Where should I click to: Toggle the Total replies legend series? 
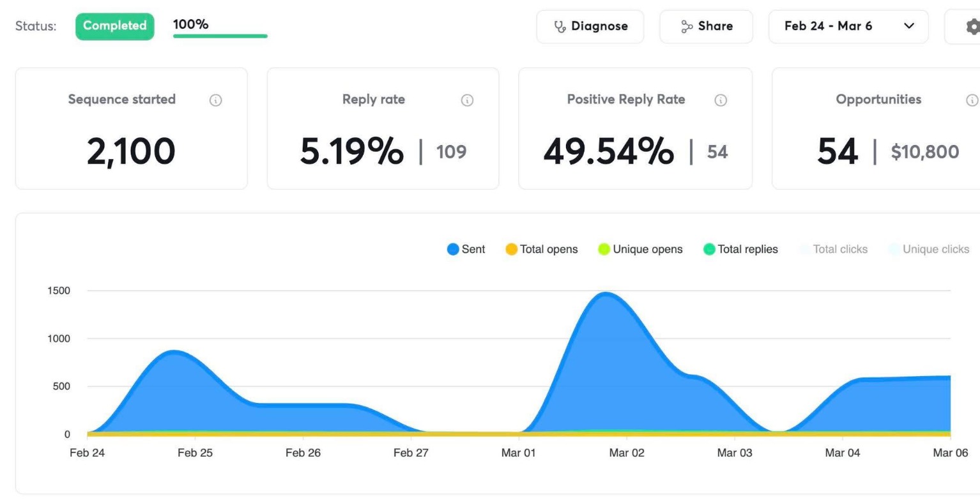coord(740,249)
